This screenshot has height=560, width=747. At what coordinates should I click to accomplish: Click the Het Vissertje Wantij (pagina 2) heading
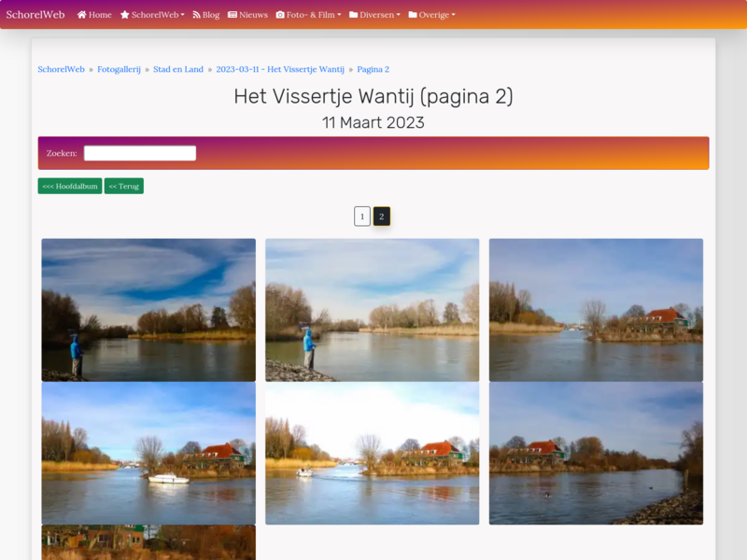tap(373, 96)
